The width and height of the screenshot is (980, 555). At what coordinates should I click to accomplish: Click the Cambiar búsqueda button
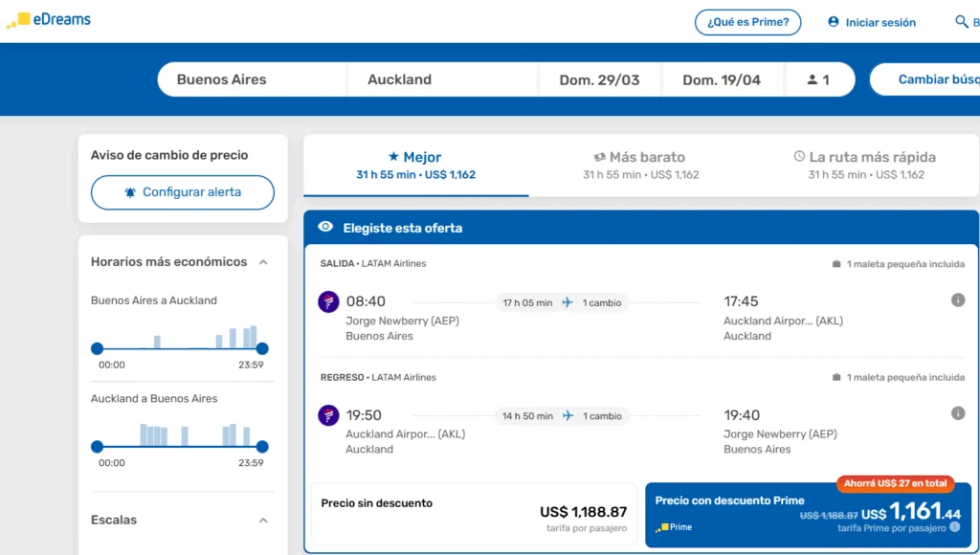tap(928, 79)
